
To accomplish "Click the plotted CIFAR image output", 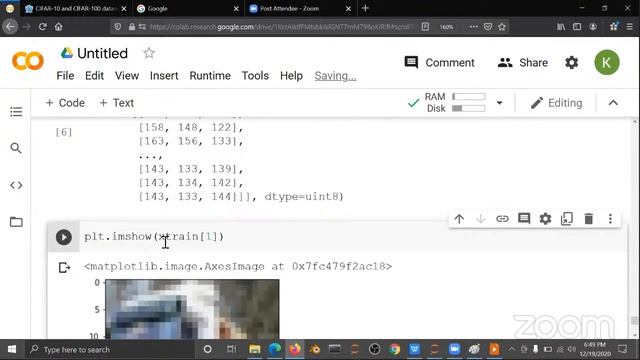I will click(x=192, y=309).
